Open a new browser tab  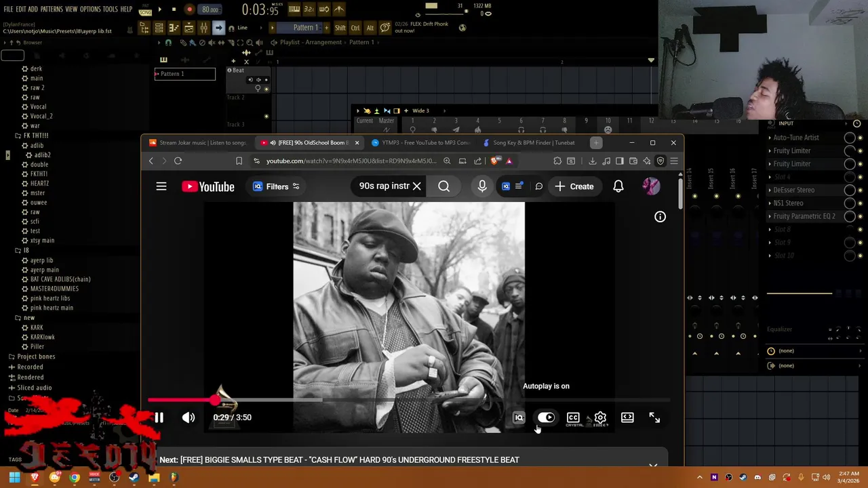596,143
